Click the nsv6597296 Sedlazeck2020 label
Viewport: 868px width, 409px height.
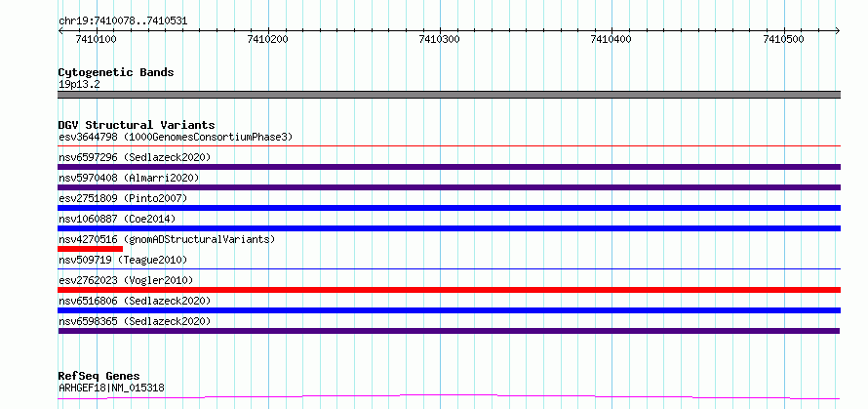pyautogui.click(x=135, y=157)
